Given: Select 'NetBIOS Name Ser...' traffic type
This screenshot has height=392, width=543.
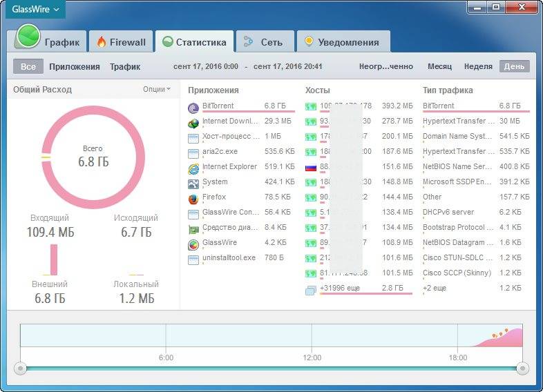Looking at the screenshot, I should click(476, 166).
